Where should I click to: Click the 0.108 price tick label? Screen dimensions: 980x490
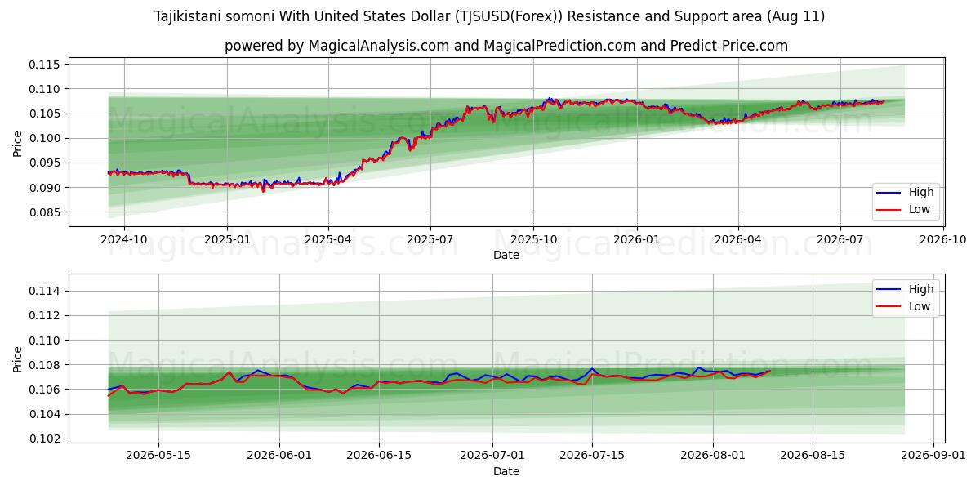click(x=46, y=365)
